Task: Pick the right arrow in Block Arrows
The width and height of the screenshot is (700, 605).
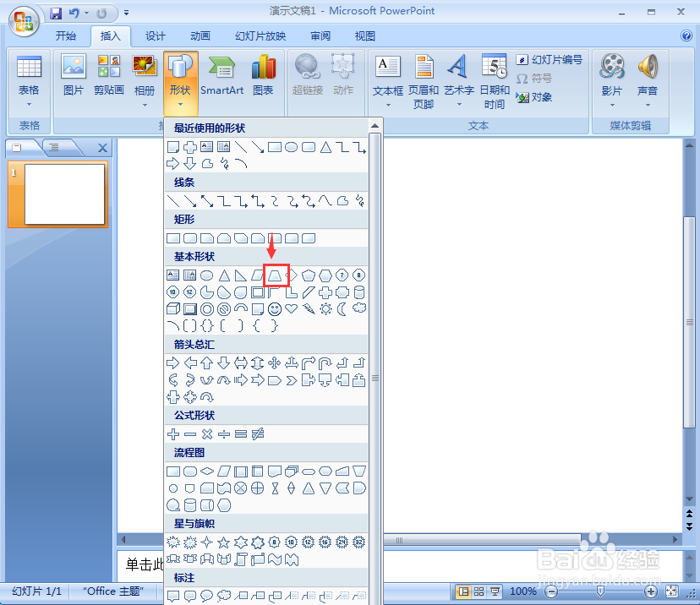Action: [172, 362]
